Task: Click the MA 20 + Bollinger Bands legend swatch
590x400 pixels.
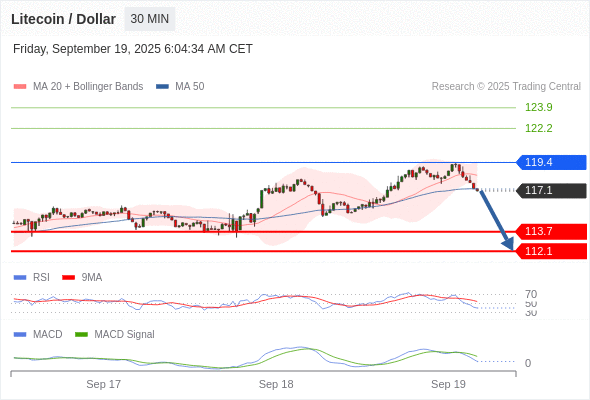Action: [x=20, y=87]
